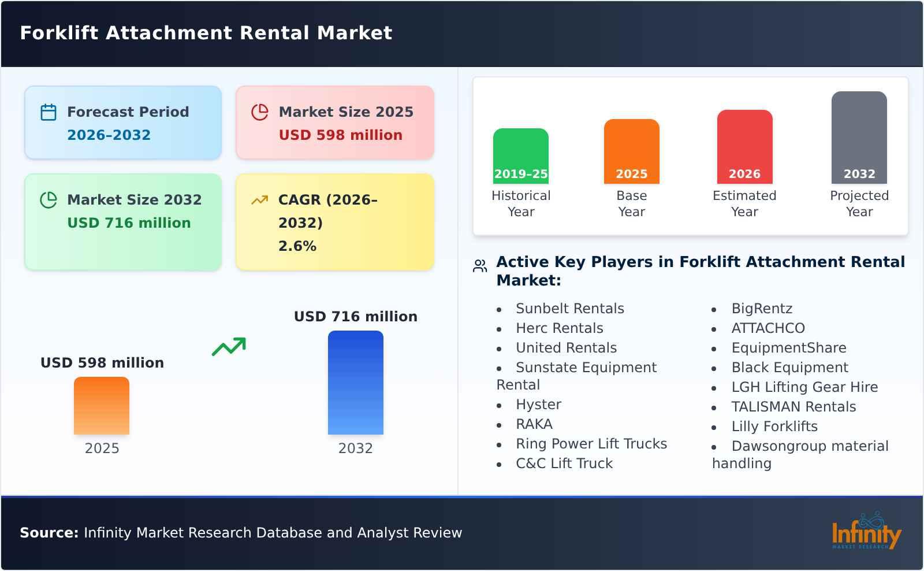Select the people icon beside Active Key Players heading
Image resolution: width=924 pixels, height=571 pixels.
[479, 265]
